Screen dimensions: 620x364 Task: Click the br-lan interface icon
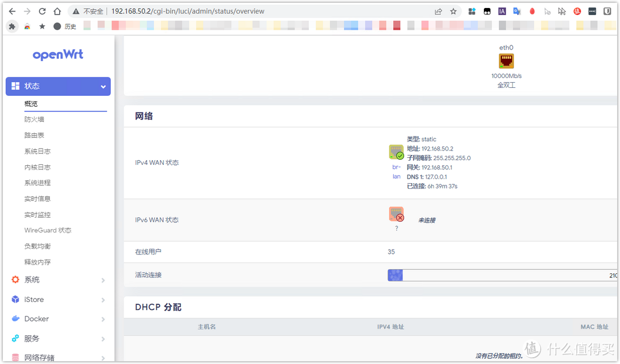pyautogui.click(x=396, y=152)
